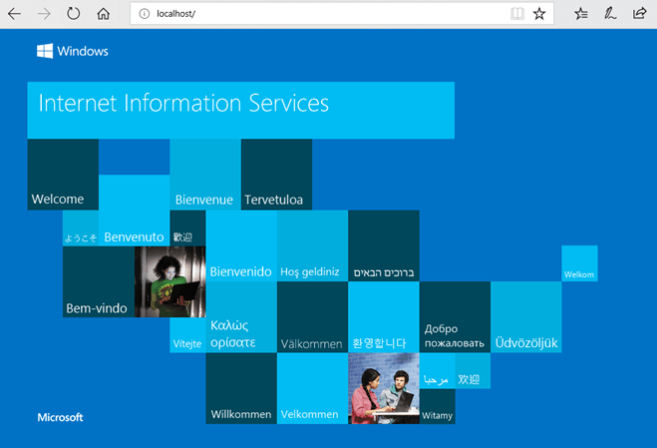
Task: Click the Καλώς ορίσατε tile
Action: coord(241,317)
